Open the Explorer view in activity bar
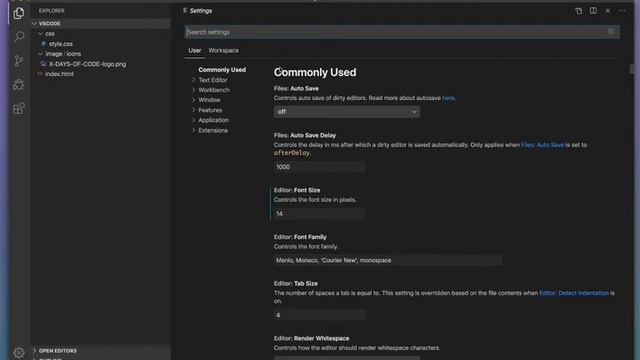Viewport: 640px width, 360px height. coord(19,13)
